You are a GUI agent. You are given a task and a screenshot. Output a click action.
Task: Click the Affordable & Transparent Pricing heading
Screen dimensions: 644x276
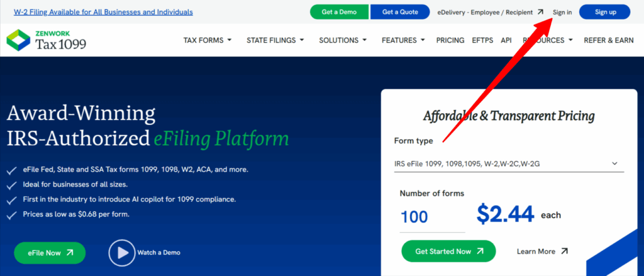(x=509, y=116)
